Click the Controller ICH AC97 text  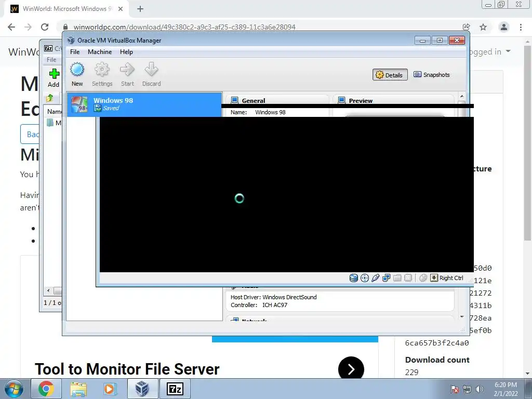pyautogui.click(x=259, y=305)
